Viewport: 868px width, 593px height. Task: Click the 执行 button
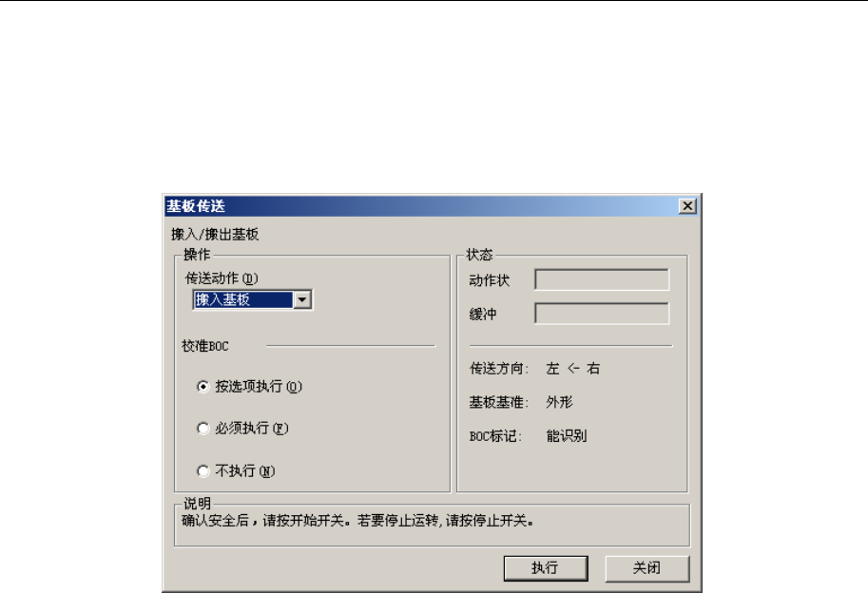tap(546, 568)
